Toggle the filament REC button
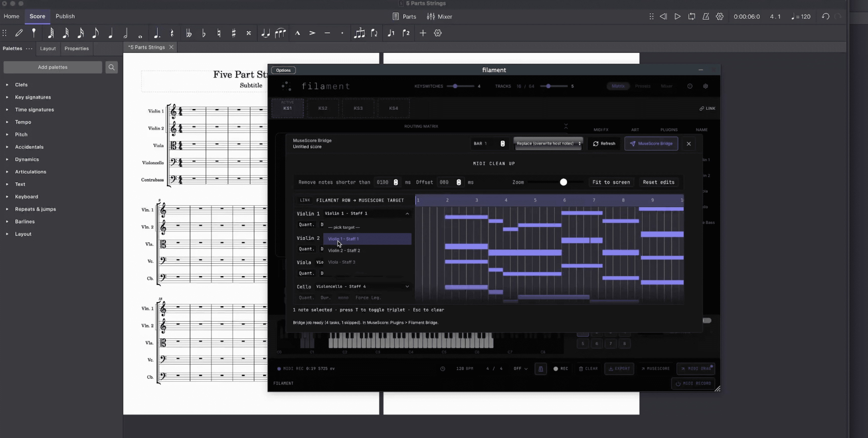The width and height of the screenshot is (868, 438). tap(561, 369)
